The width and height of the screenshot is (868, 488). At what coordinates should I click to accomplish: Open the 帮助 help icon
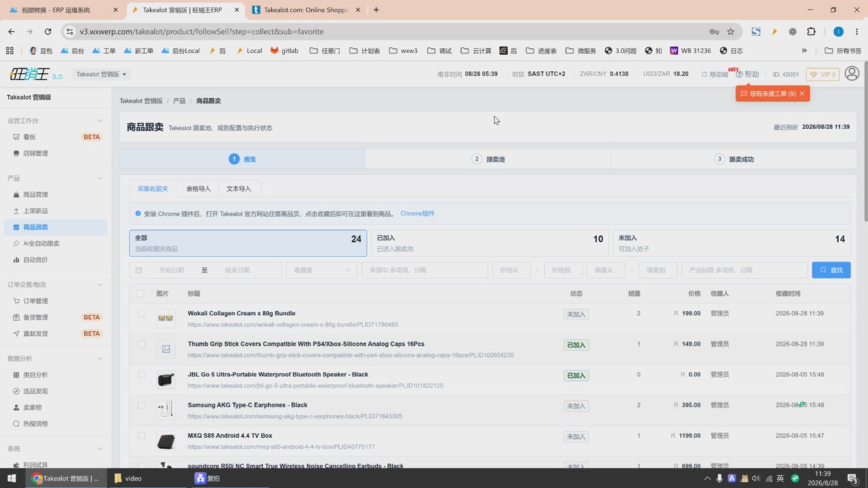point(748,75)
